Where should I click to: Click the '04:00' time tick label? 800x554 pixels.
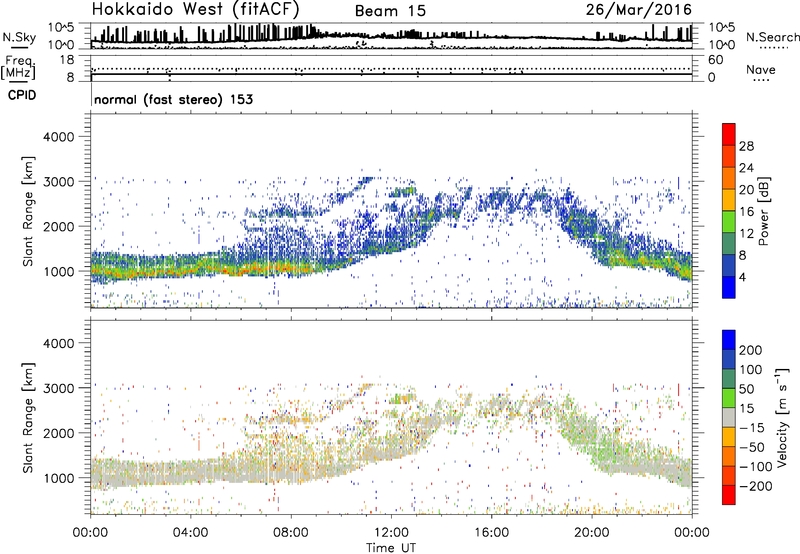[x=190, y=533]
